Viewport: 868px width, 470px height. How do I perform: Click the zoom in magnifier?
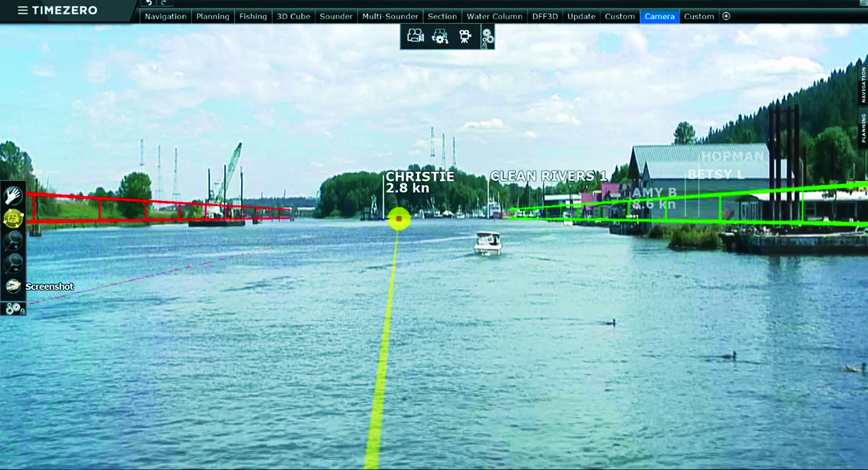13,240
